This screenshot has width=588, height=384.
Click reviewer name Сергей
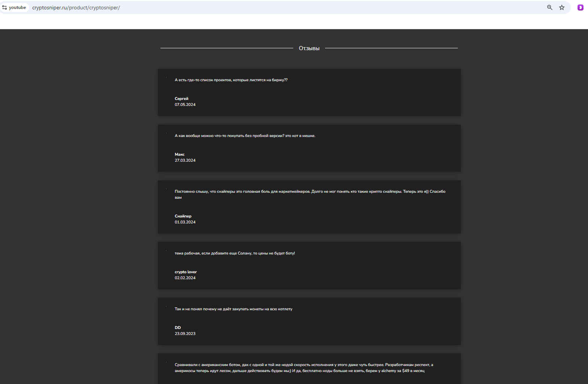pos(181,99)
